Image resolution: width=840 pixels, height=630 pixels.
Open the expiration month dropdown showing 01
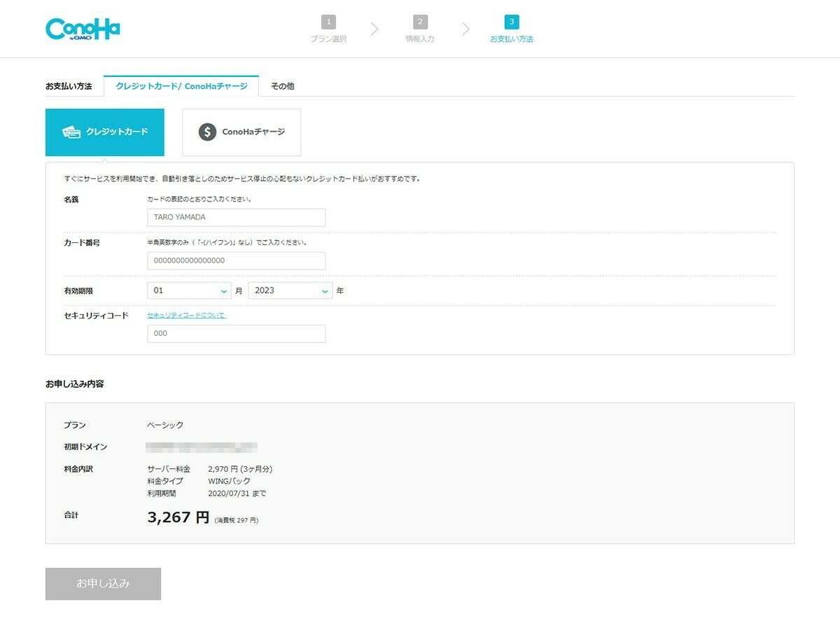(x=189, y=290)
